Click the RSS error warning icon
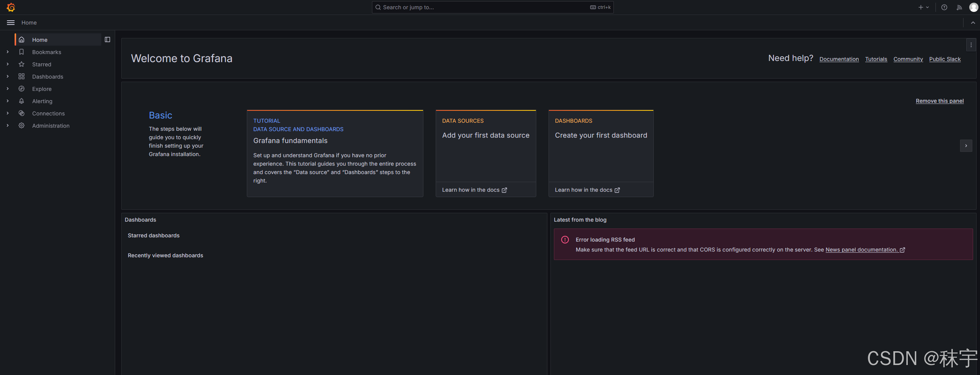 click(x=565, y=240)
